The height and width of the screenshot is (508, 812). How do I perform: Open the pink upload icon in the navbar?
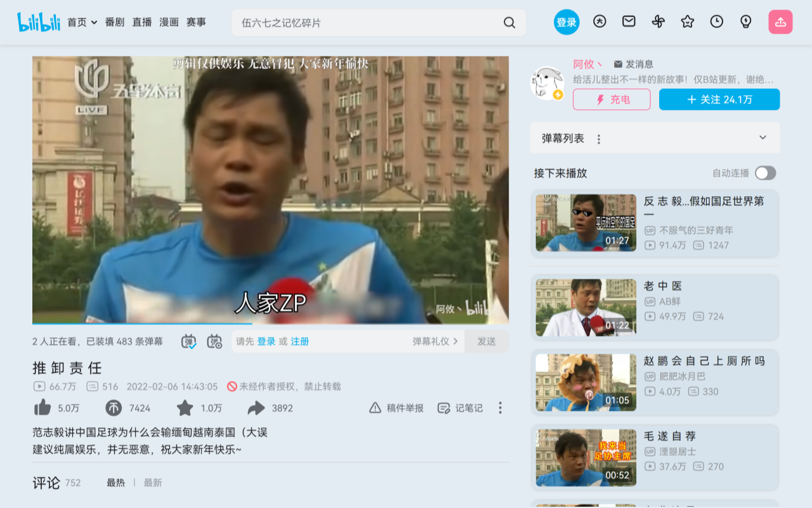[780, 21]
